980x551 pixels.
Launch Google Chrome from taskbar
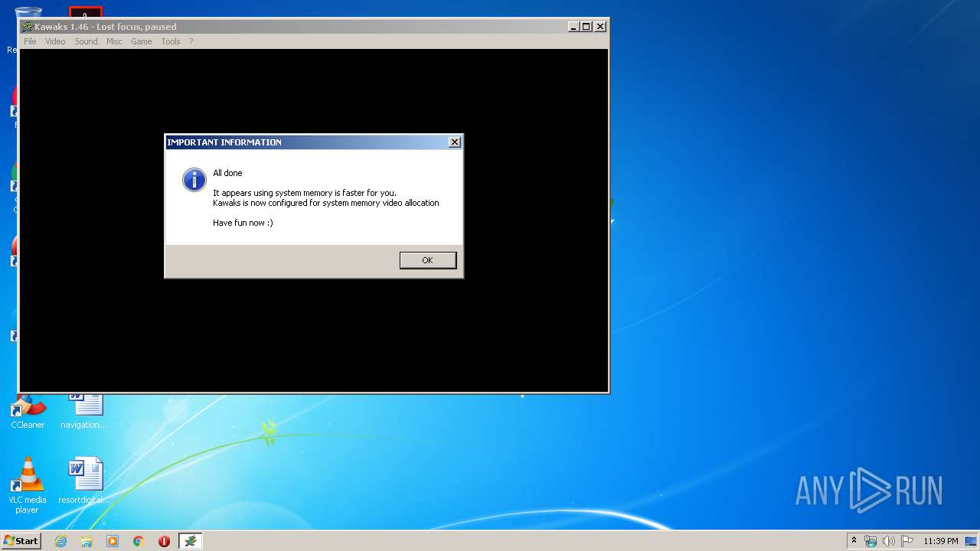139,541
